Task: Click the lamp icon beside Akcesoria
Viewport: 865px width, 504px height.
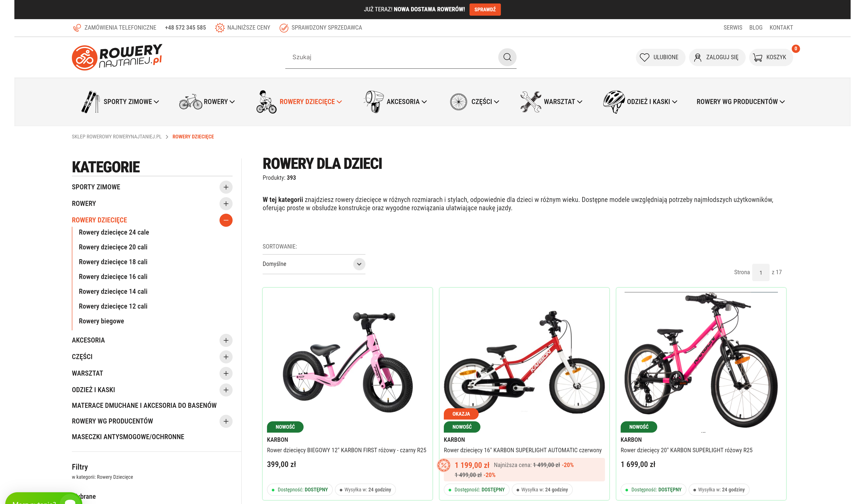Action: (x=374, y=102)
